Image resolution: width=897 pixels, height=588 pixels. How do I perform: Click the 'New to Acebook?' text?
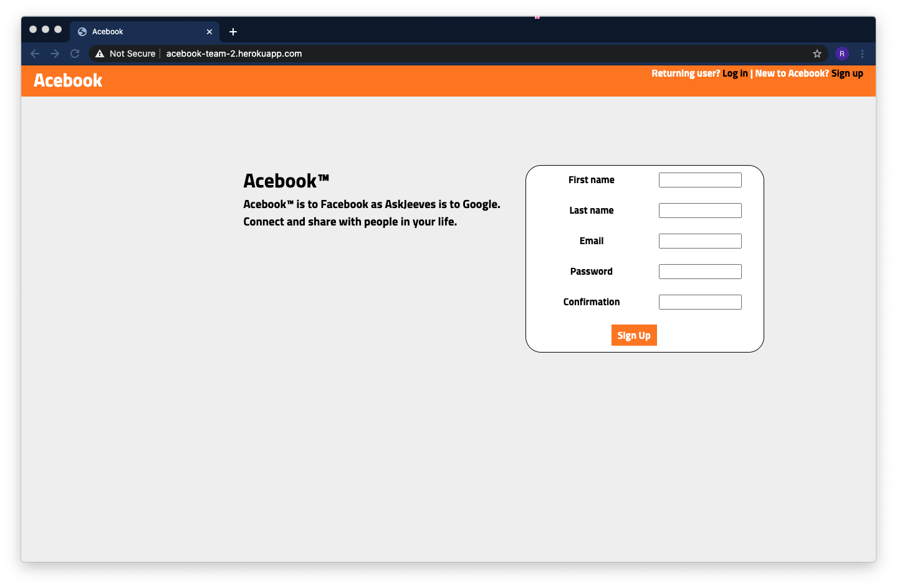tap(792, 73)
